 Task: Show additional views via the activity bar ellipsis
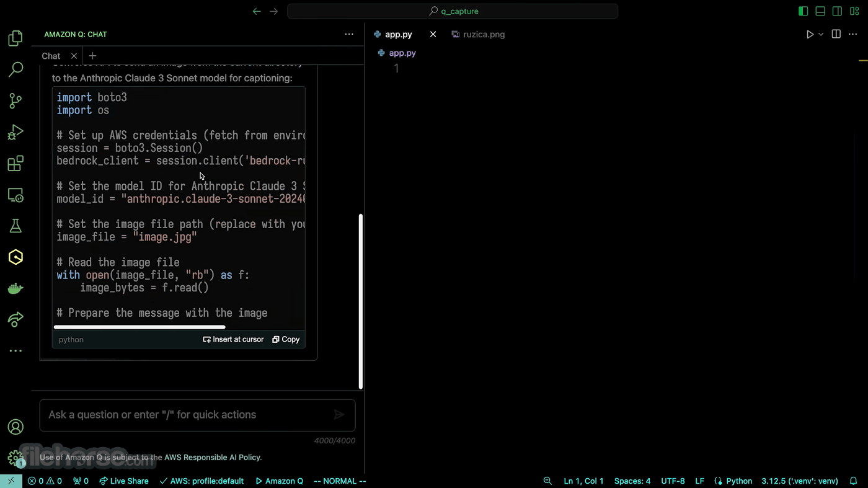(15, 351)
